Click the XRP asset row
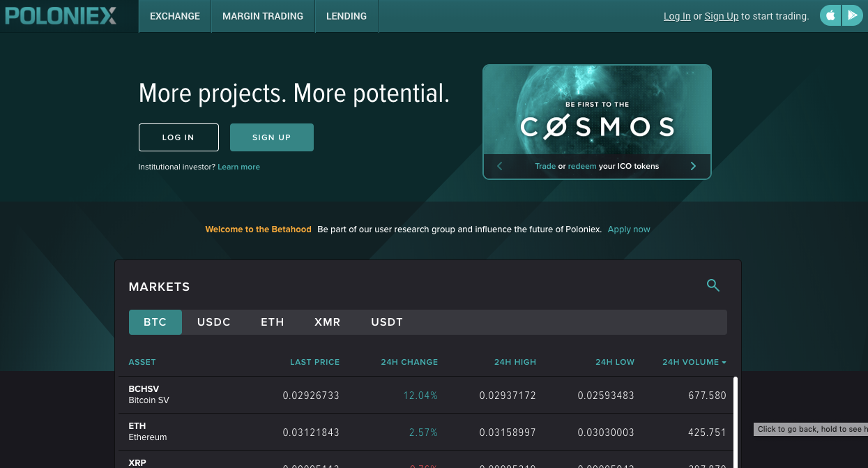The image size is (868, 468). tap(425, 460)
